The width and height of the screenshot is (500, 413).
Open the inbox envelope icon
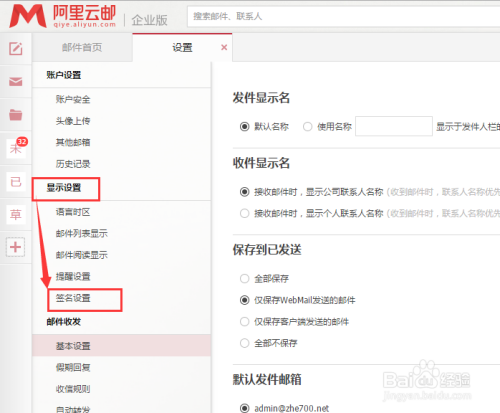pos(16,81)
